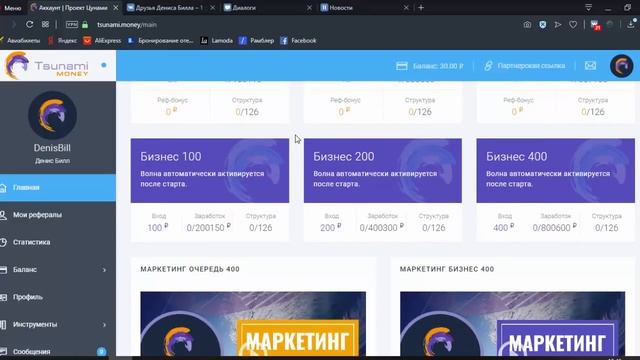Image resolution: width=640 pixels, height=360 pixels.
Task: Click the DenisBill profile picture in sidebar
Action: click(x=52, y=115)
